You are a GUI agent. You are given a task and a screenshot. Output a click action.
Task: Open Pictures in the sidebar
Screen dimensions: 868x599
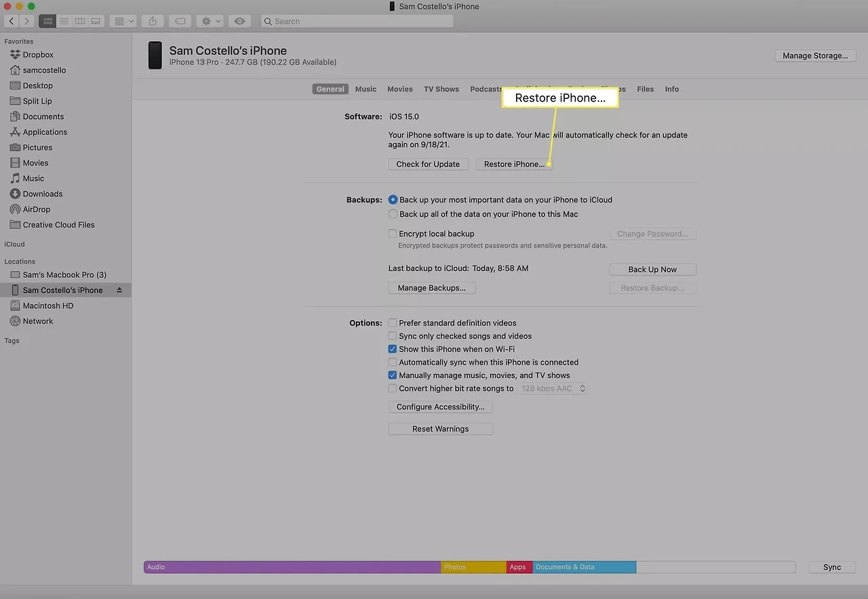click(x=37, y=148)
